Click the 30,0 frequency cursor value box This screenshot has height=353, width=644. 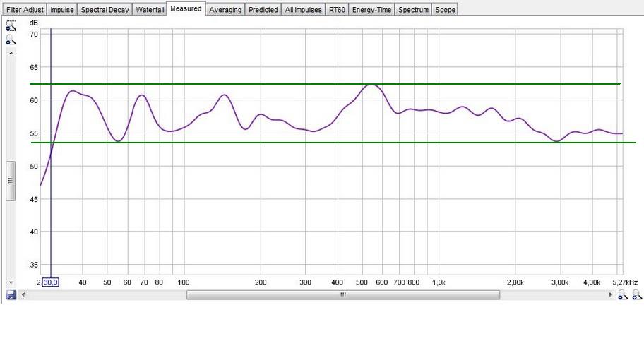pos(51,282)
